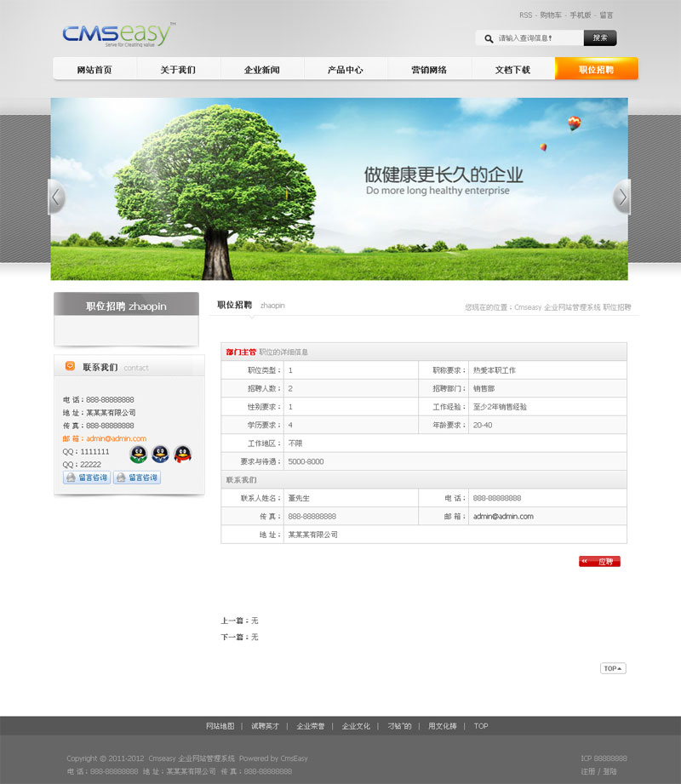Click the TOP back-to-top button
The image size is (681, 784).
[x=612, y=668]
